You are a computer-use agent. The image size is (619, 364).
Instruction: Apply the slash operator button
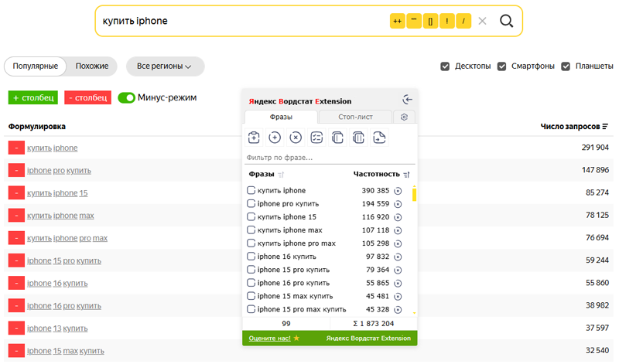coord(463,21)
